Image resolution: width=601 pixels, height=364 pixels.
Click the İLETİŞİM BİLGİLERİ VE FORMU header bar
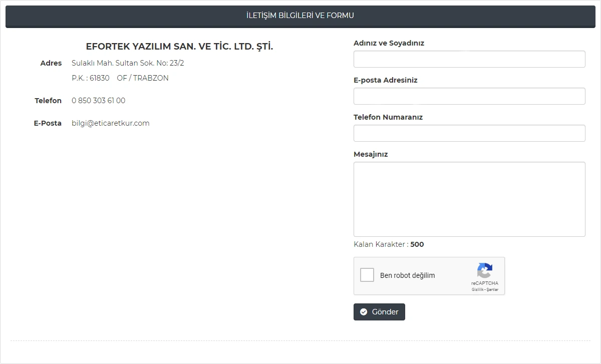pos(300,16)
